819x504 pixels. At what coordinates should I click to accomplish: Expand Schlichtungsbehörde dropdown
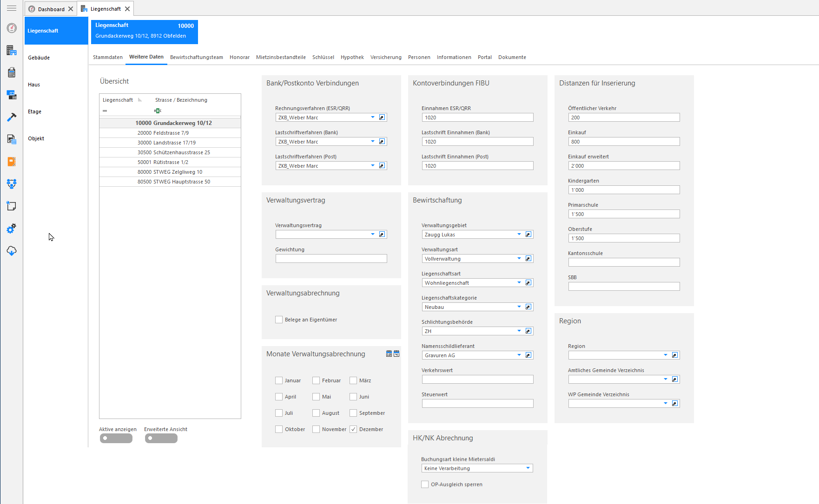click(519, 331)
